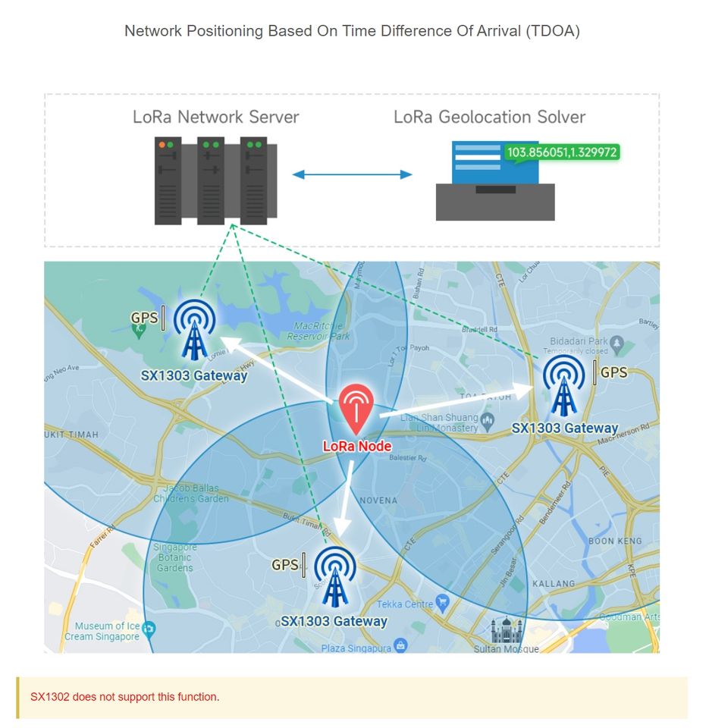Viewport: 709px width, 728px height.
Task: Click the red 'LoRa Node' label
Action: tap(357, 446)
